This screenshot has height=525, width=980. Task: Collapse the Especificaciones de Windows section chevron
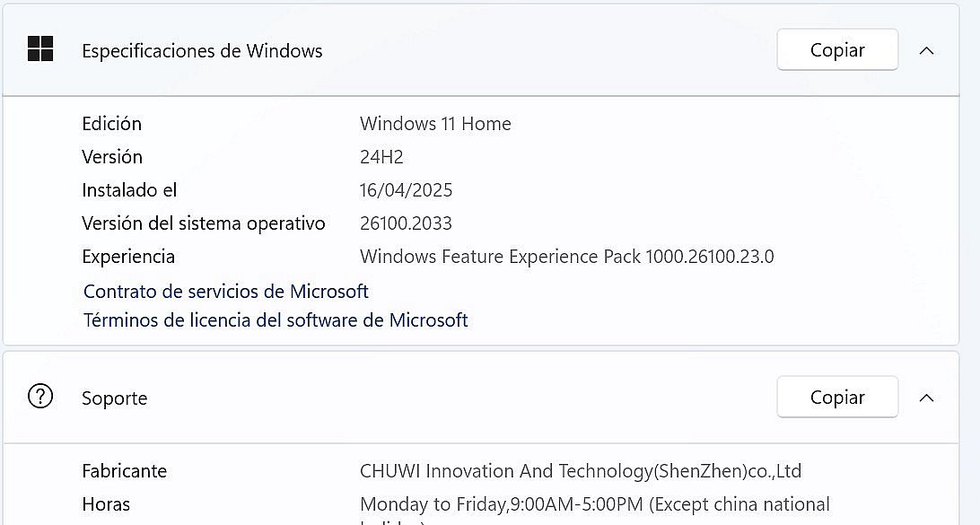click(927, 50)
